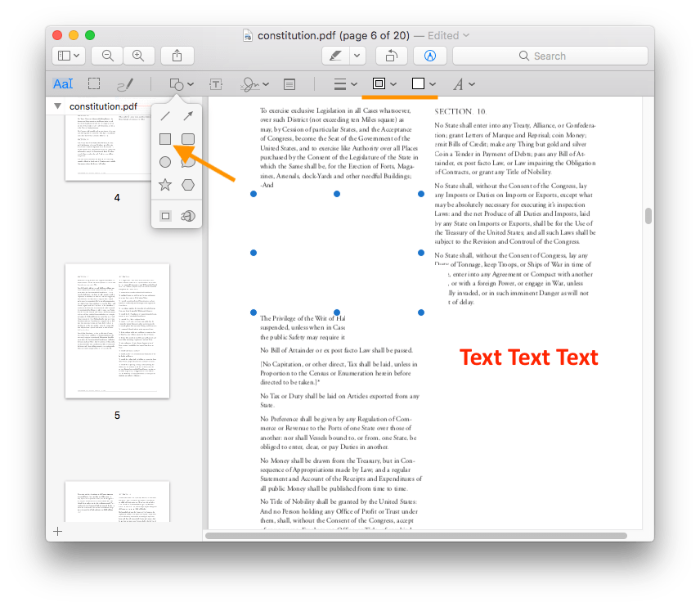Open the Border Color picker dropdown
This screenshot has width=700, height=607.
384,83
